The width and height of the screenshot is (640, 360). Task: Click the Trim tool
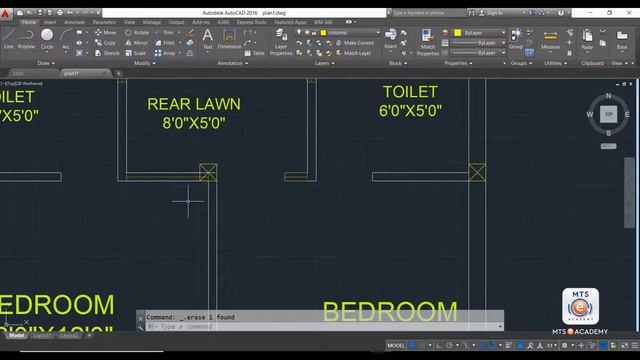(164, 32)
